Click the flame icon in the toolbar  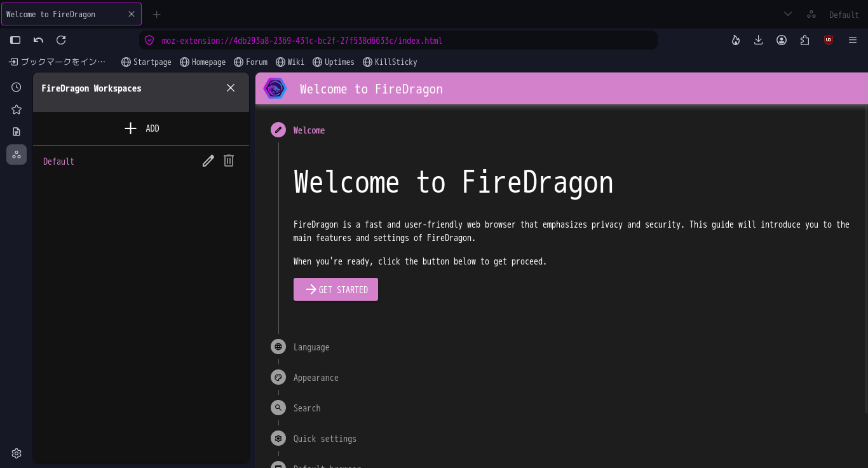[736, 40]
